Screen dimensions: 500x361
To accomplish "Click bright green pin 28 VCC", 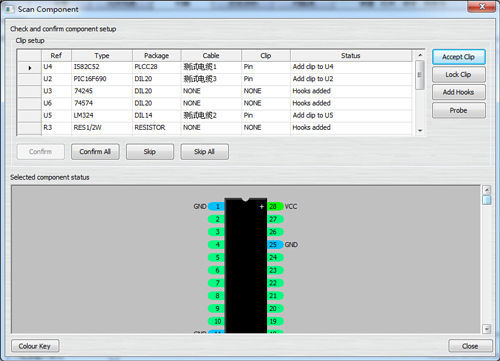I will coord(275,207).
